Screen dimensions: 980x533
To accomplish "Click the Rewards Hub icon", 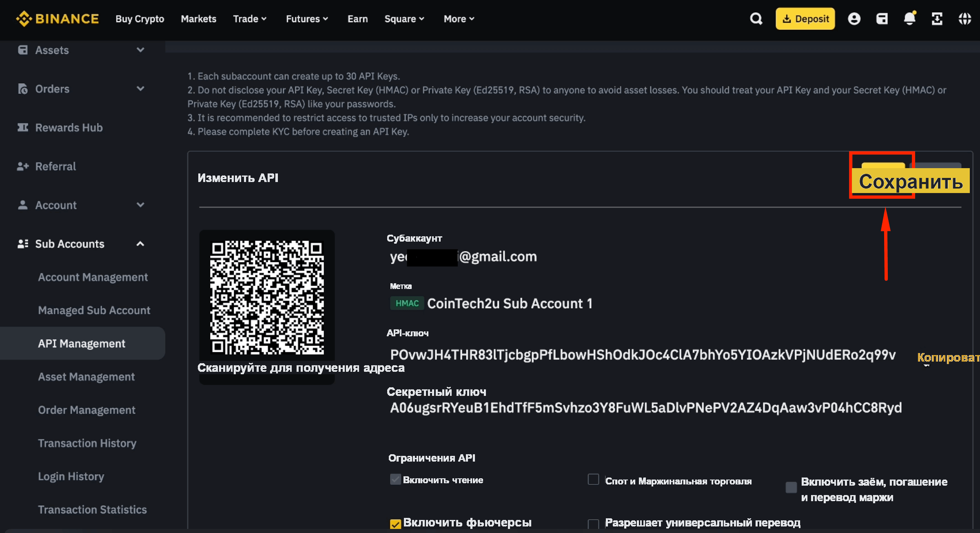I will pyautogui.click(x=23, y=127).
